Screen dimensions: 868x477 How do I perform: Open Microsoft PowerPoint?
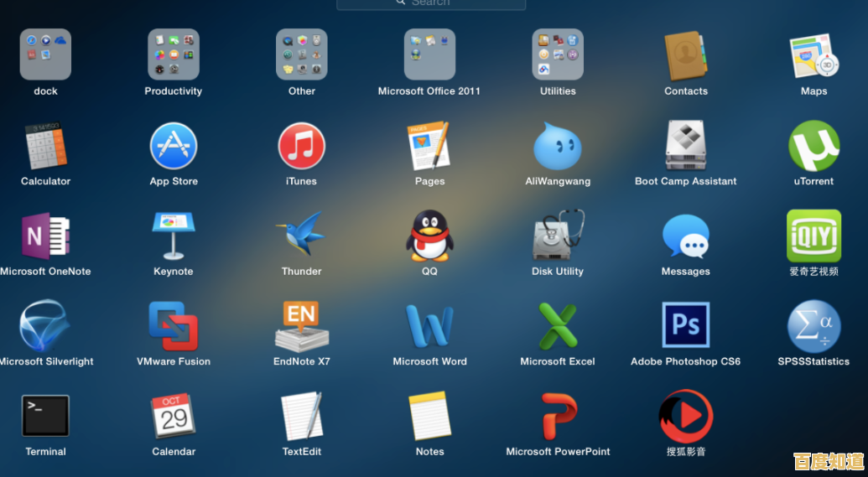coord(558,416)
